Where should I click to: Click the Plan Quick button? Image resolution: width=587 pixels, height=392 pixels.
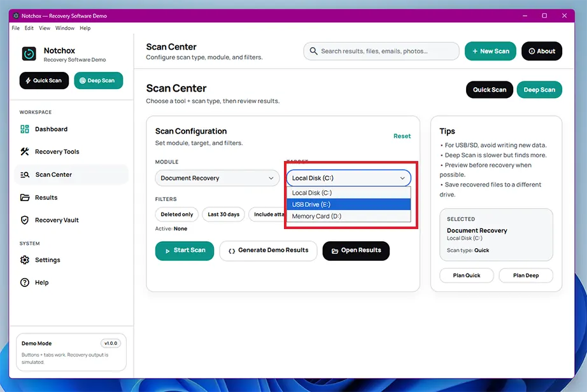(467, 276)
